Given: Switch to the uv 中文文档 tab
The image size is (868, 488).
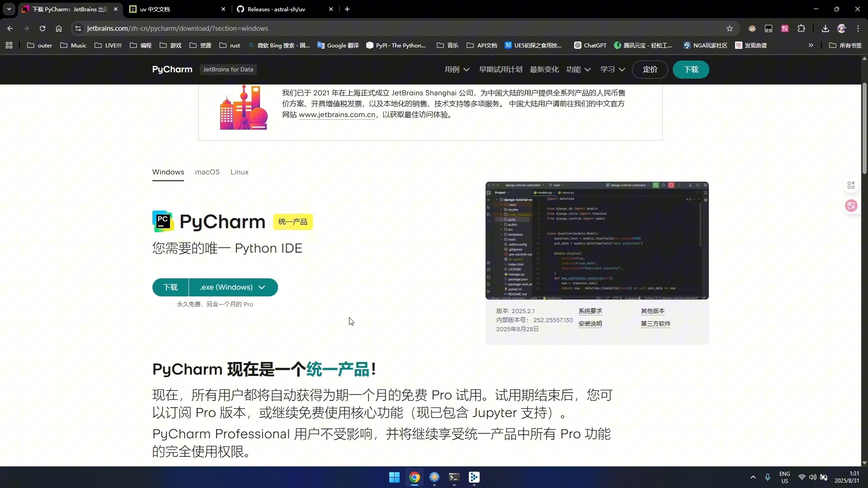Looking at the screenshot, I should point(176,9).
